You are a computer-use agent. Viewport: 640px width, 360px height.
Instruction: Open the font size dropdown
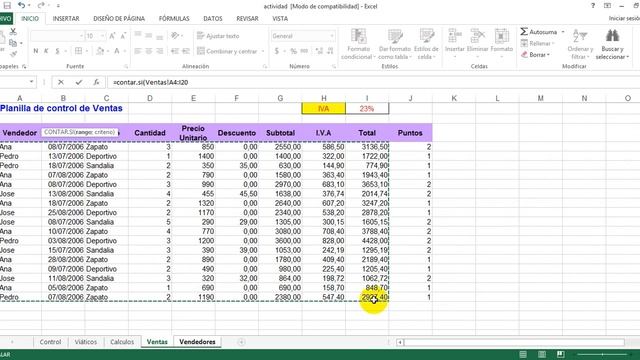pyautogui.click(x=102, y=36)
